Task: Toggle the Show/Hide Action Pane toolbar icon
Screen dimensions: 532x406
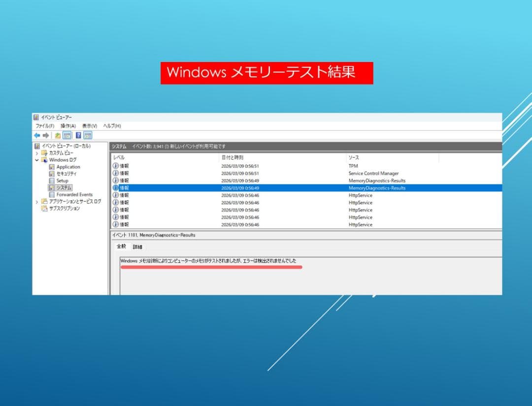Action: click(88, 135)
